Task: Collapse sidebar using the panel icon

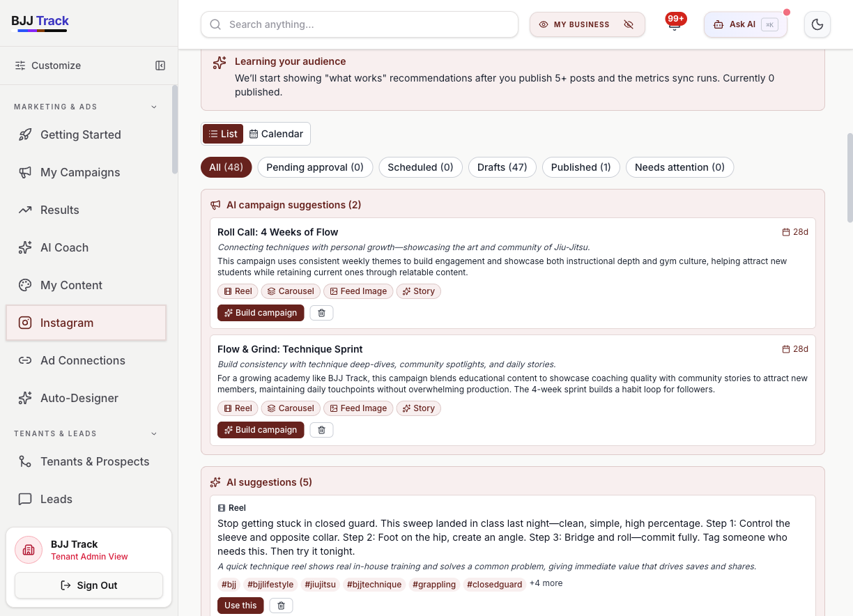Action: click(x=160, y=66)
